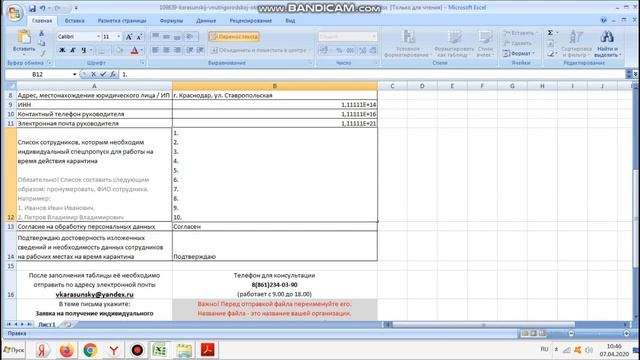Increase the cell indent
Image resolution: width=640 pixels, height=360 pixels.
coord(200,50)
